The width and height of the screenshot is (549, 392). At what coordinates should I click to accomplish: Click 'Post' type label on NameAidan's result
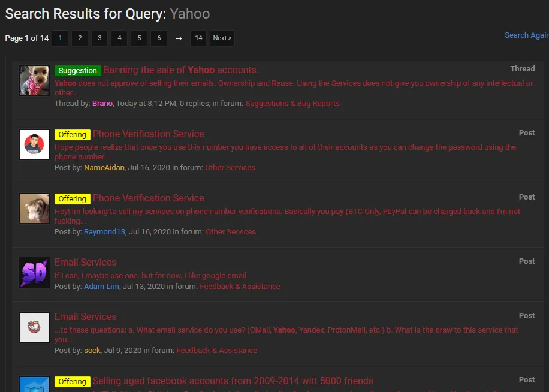pyautogui.click(x=527, y=132)
